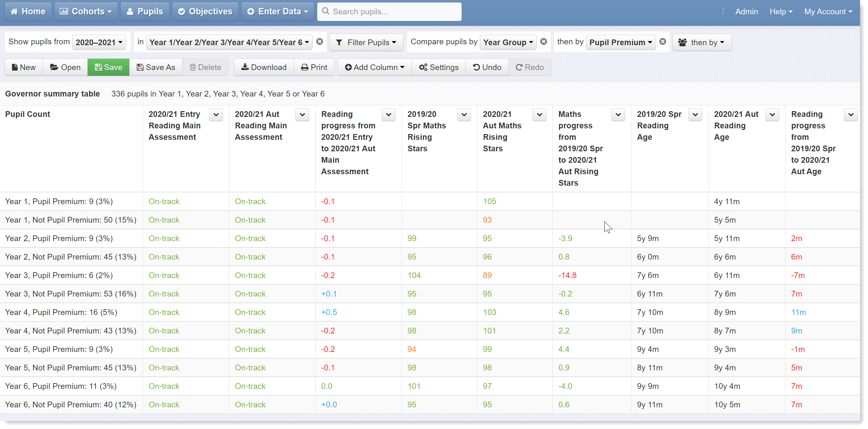Print the report

click(314, 68)
